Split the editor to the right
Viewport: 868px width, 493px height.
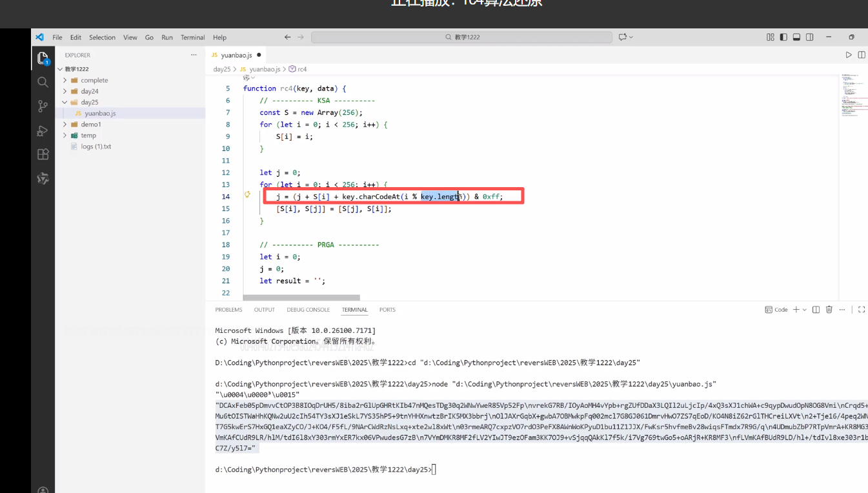point(862,55)
